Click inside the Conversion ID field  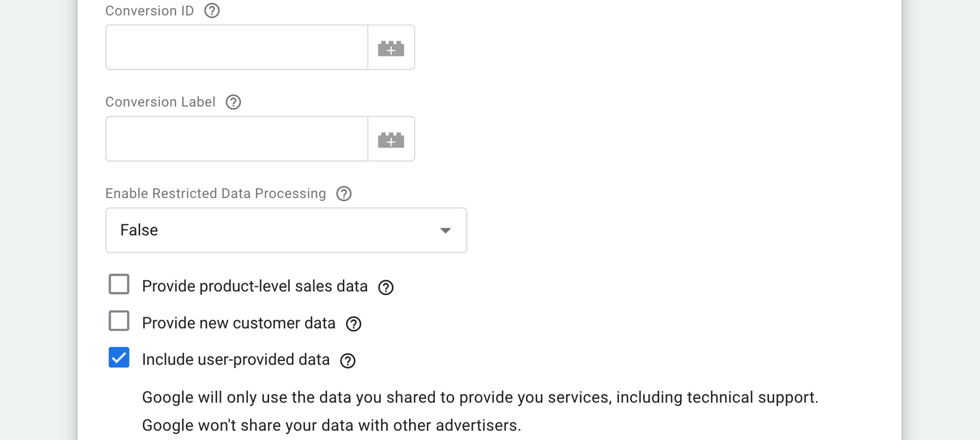[235, 47]
